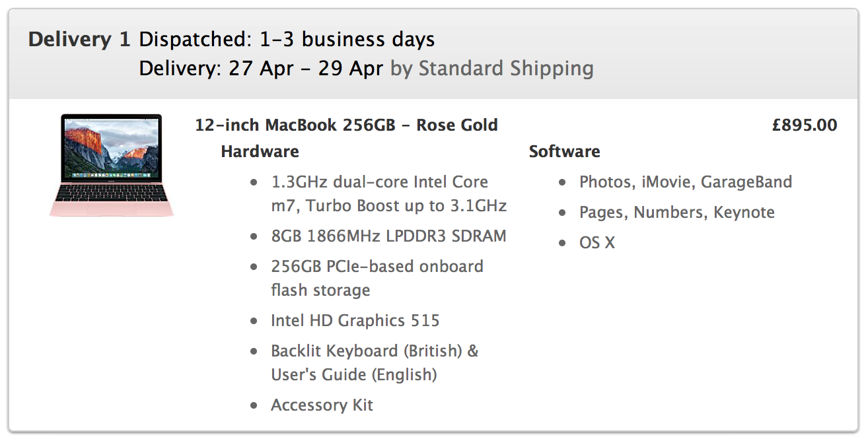Click the 8GB 1866MHz LPDDR3 SDRAM item

(388, 236)
